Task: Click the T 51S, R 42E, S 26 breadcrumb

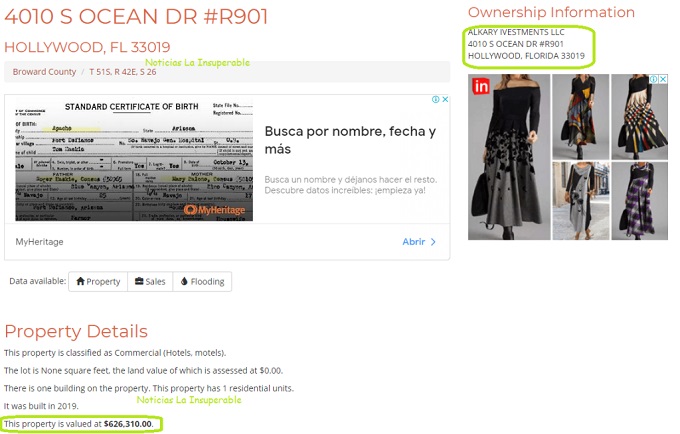Action: click(123, 72)
